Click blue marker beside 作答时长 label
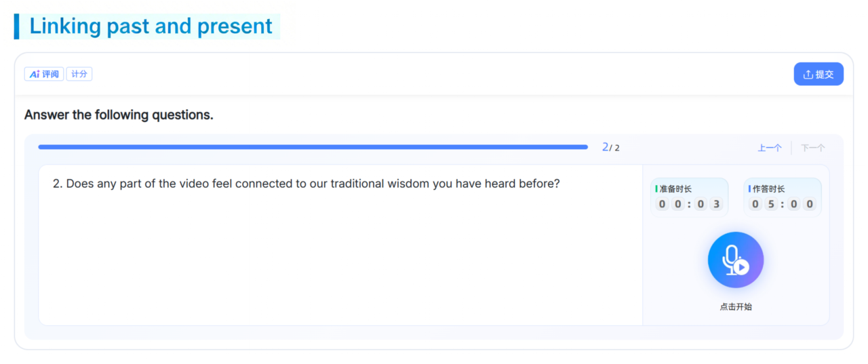This screenshot has height=364, width=868. 749,189
